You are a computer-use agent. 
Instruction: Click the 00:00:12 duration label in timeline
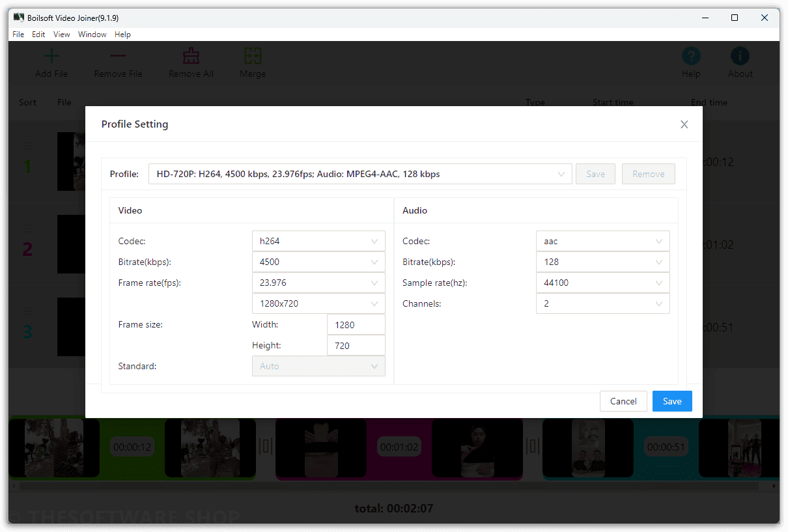[x=132, y=447]
